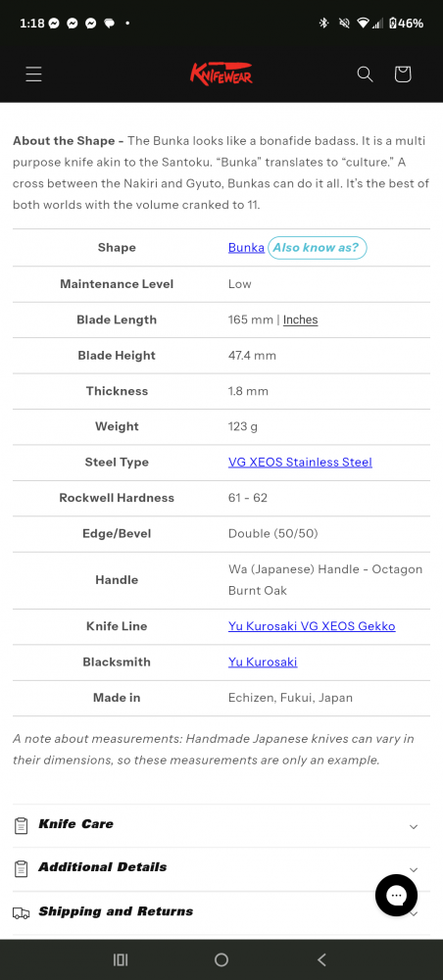
Task: Tap the search magnifier icon
Action: (365, 74)
